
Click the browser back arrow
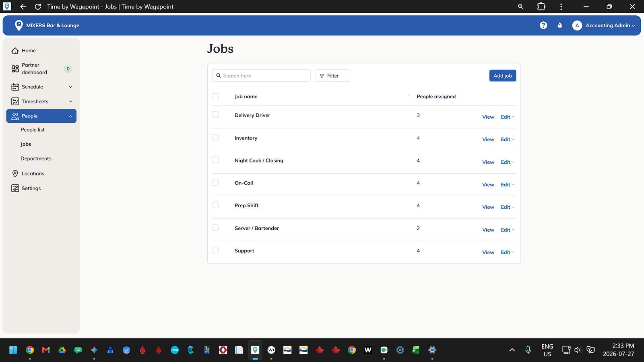pyautogui.click(x=23, y=6)
